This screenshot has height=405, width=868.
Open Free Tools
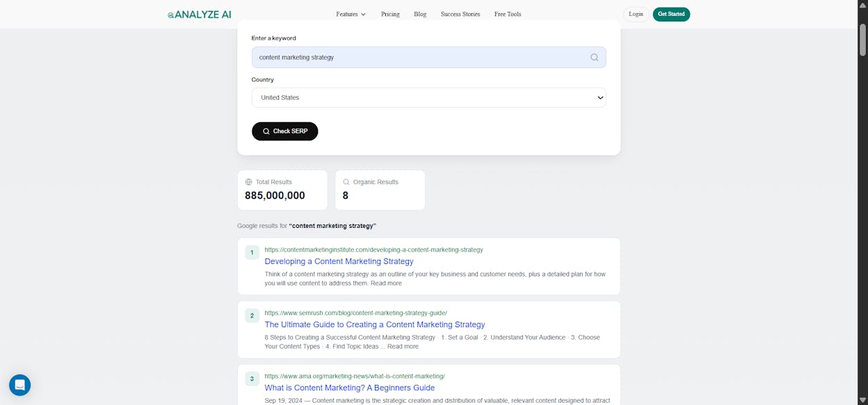pyautogui.click(x=508, y=14)
